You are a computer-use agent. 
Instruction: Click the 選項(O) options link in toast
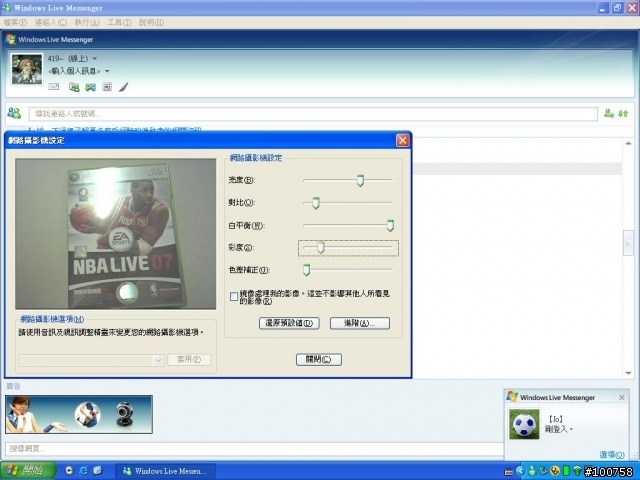(x=612, y=455)
